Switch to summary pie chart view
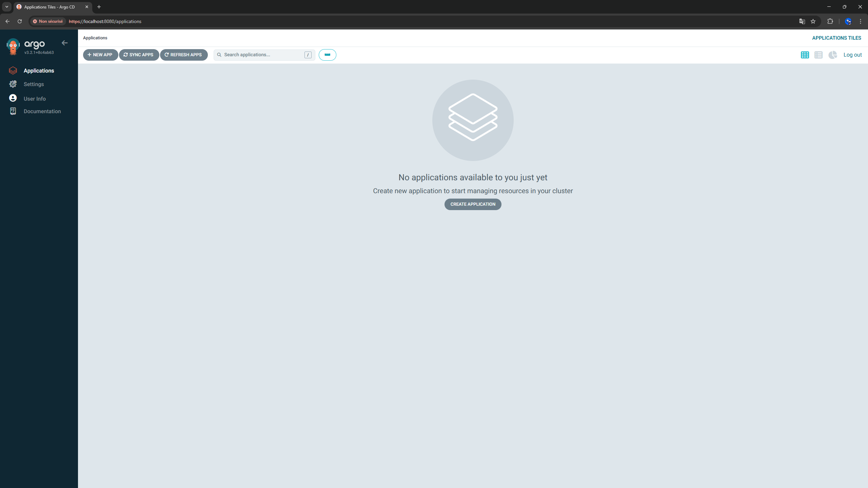 (832, 55)
